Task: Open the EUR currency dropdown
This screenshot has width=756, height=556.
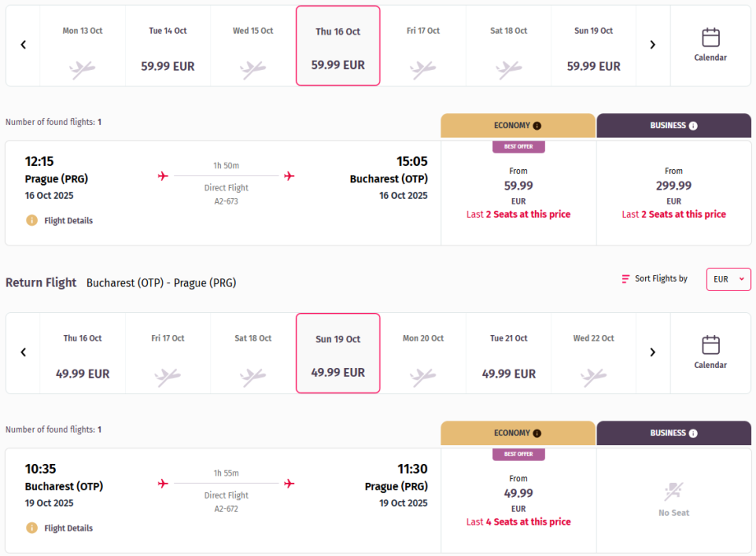Action: pos(728,279)
